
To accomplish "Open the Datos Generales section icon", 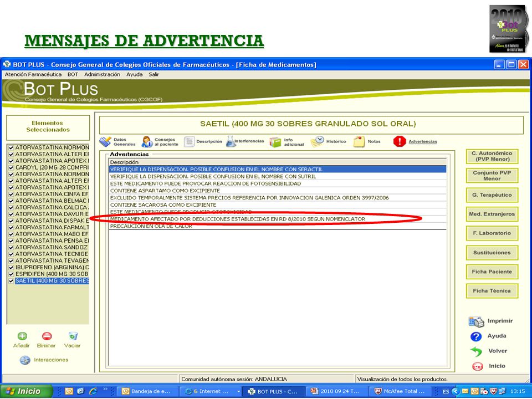I will point(105,141).
